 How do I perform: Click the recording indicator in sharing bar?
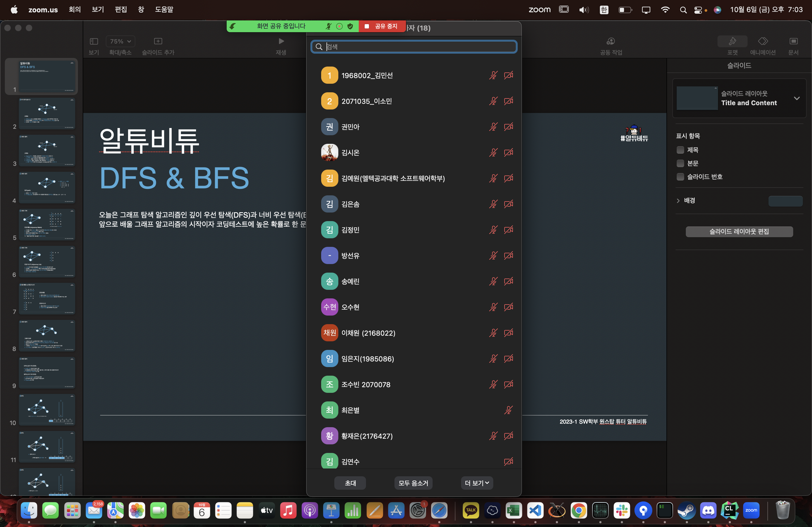click(339, 26)
